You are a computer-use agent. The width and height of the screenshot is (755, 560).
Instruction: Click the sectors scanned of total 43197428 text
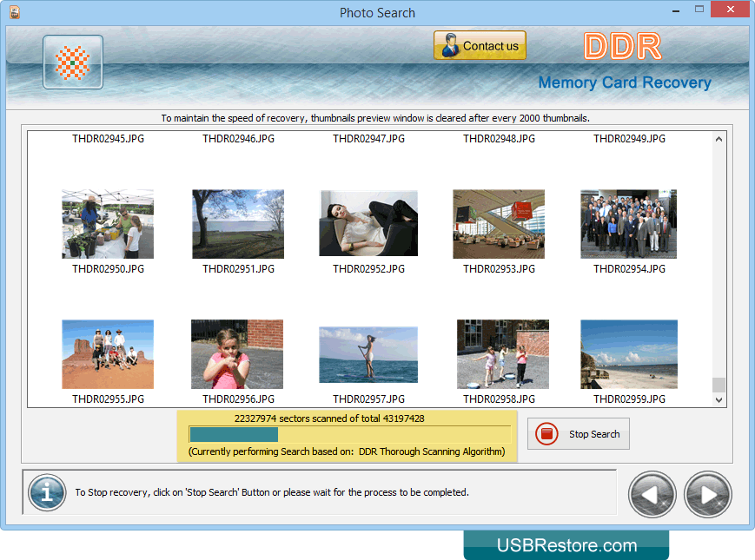(329, 418)
